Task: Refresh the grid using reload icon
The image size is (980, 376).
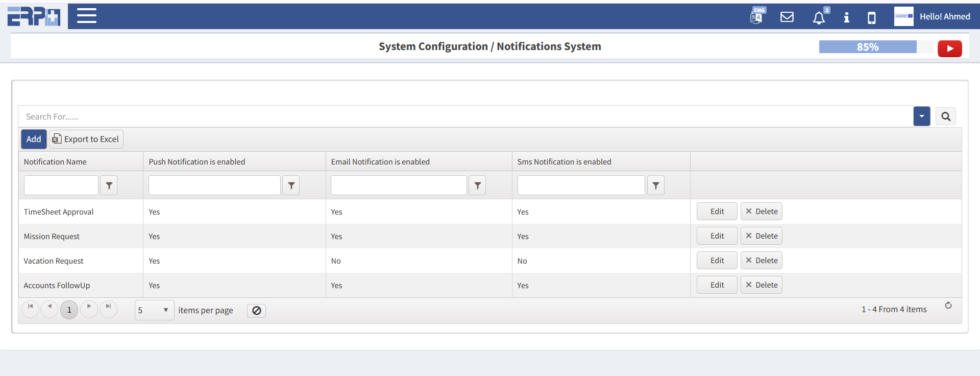Action: [948, 306]
